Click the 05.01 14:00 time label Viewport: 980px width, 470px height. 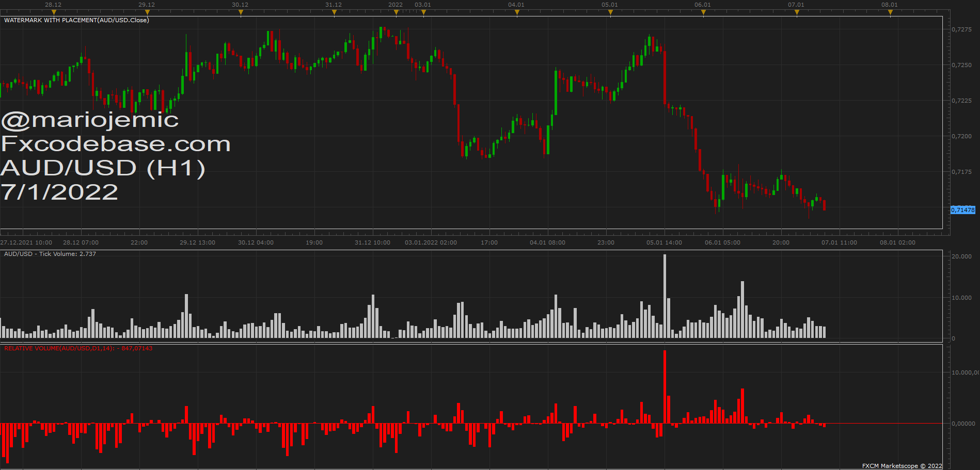664,242
